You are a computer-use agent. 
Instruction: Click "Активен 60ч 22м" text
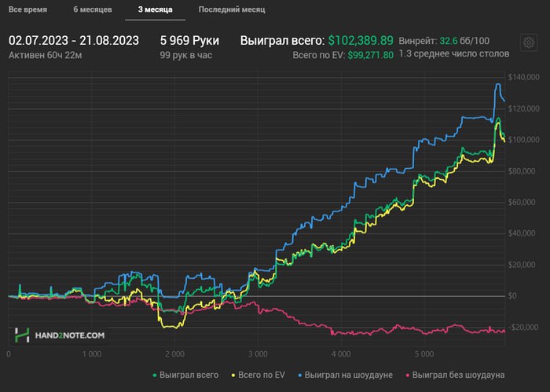point(46,55)
